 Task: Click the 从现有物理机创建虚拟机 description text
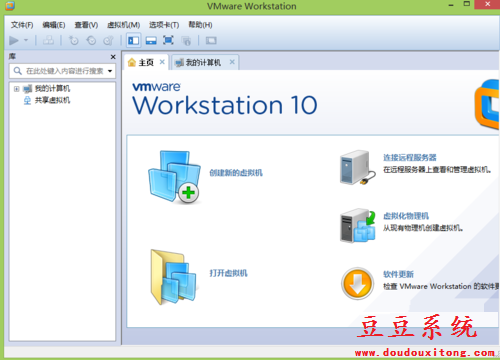click(423, 228)
